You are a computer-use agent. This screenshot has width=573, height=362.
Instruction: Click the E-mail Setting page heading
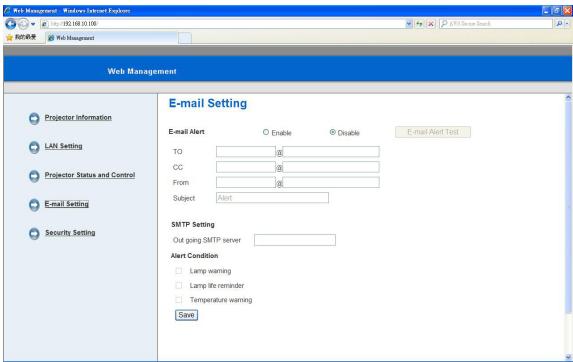[208, 103]
